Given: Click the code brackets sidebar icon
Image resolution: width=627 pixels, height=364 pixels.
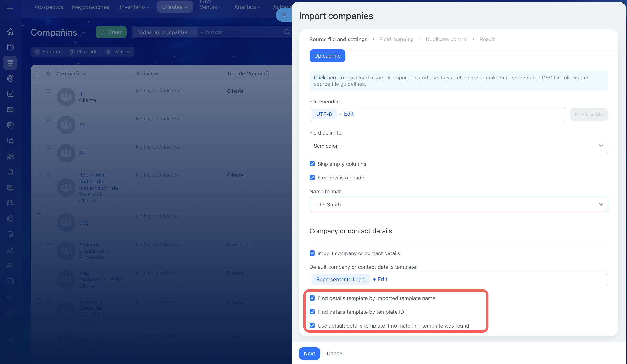Looking at the screenshot, I should (10, 297).
